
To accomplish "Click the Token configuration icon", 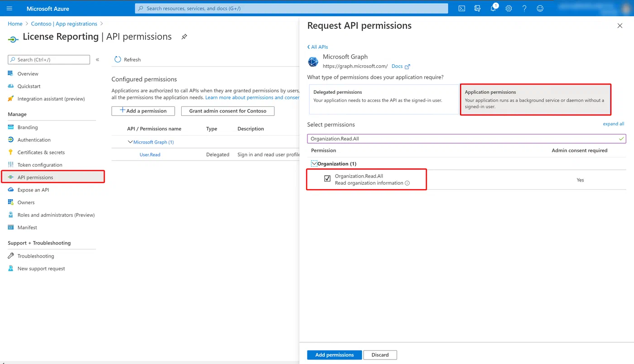I will point(10,165).
